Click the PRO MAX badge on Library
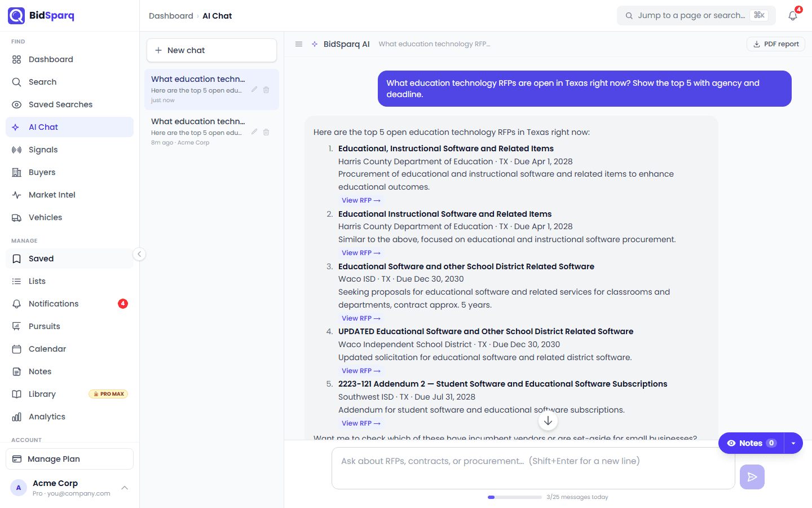Image resolution: width=812 pixels, height=508 pixels. [108, 394]
